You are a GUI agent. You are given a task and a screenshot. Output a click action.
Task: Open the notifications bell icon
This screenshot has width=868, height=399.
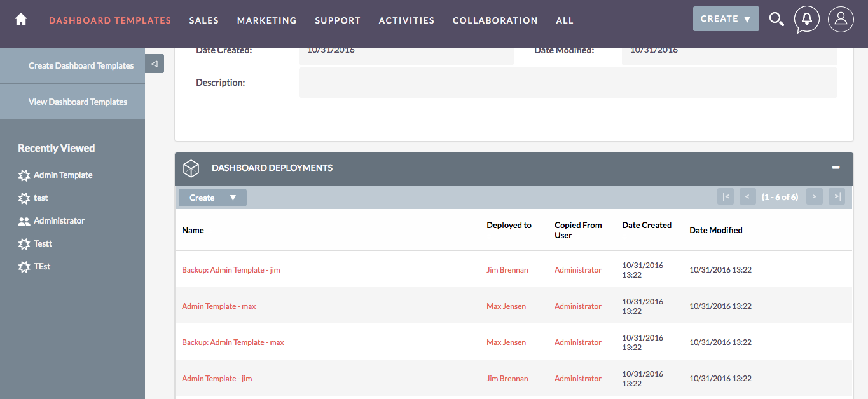(x=807, y=19)
